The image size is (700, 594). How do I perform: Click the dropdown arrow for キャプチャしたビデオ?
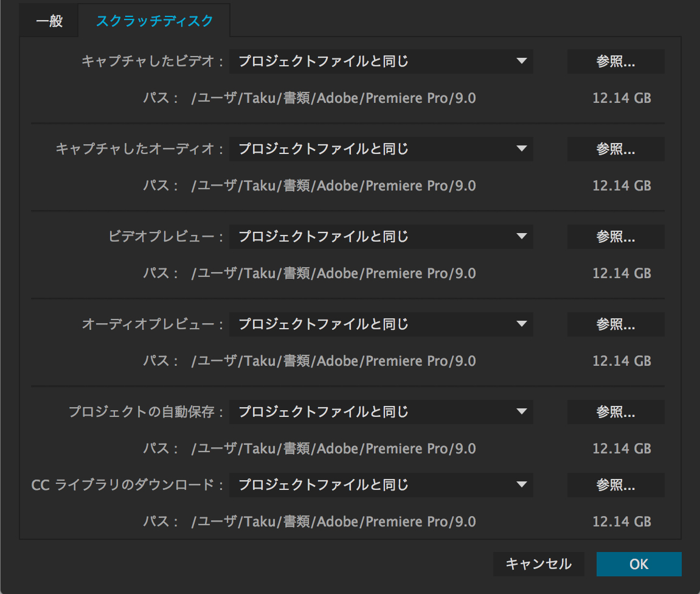(x=521, y=61)
